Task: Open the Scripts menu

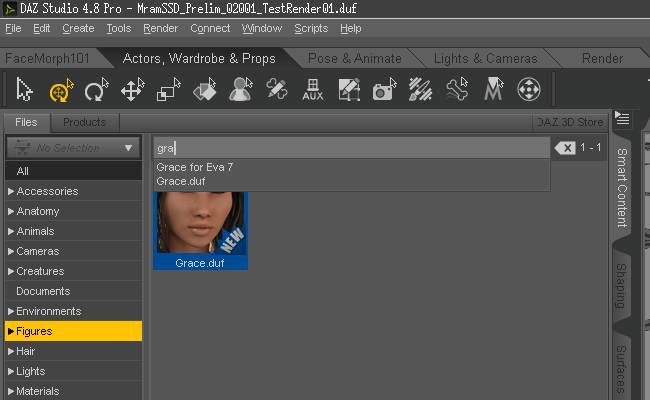Action: tap(311, 28)
